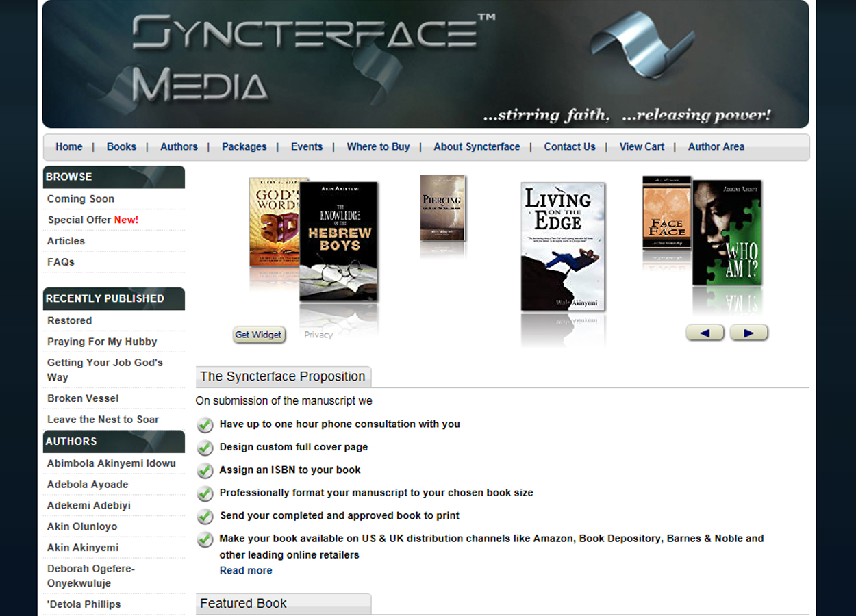
Task: Click the Get Widget button
Action: click(259, 335)
